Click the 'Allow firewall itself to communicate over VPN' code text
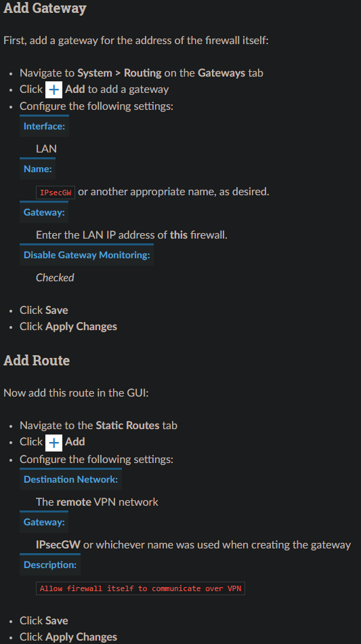Viewport: 361px width, 644px height. [140, 588]
